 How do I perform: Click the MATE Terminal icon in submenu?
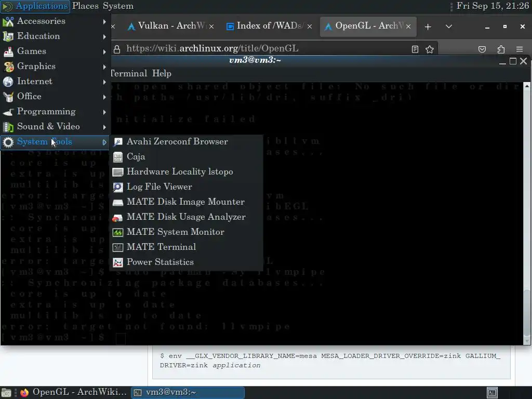point(118,247)
